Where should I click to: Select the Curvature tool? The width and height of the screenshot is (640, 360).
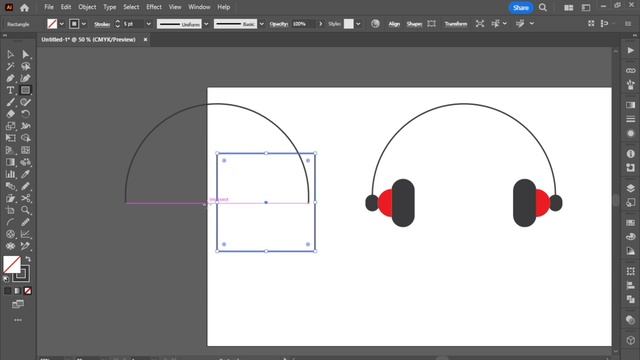(25, 78)
